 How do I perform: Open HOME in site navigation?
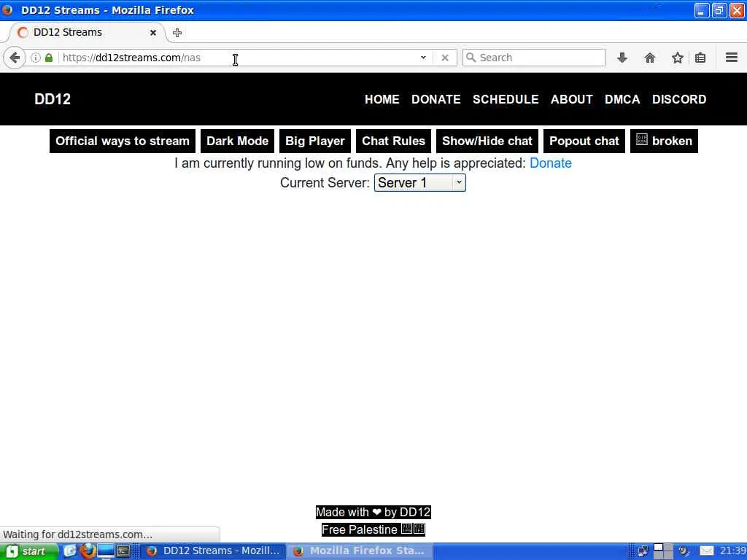pyautogui.click(x=382, y=99)
